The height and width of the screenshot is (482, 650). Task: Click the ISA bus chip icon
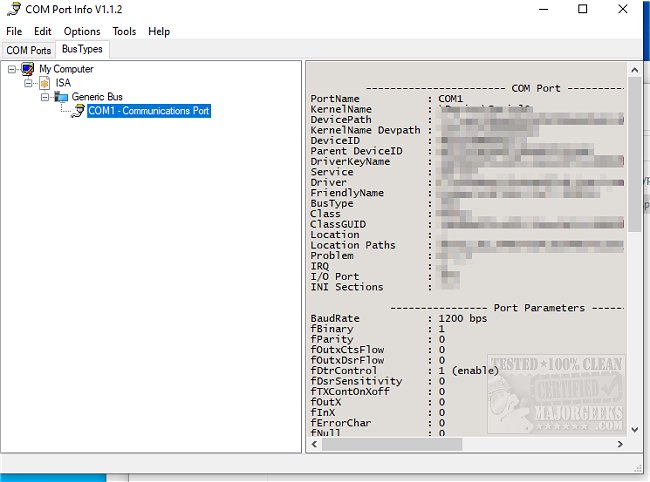(44, 83)
